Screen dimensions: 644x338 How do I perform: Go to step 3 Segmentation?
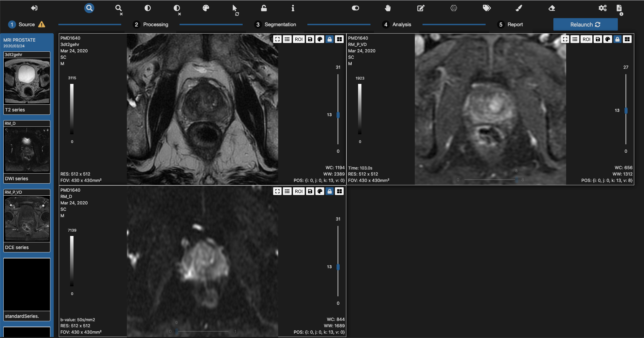point(276,25)
